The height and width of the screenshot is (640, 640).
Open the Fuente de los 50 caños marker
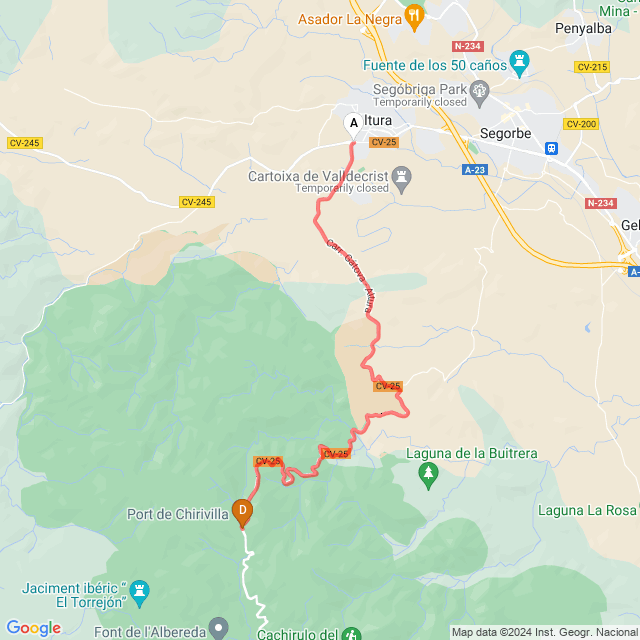(519, 64)
